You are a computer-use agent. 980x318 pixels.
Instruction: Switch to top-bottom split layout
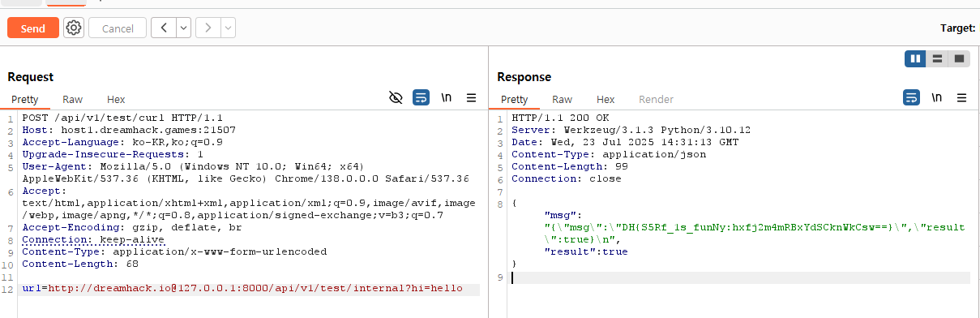[x=937, y=58]
